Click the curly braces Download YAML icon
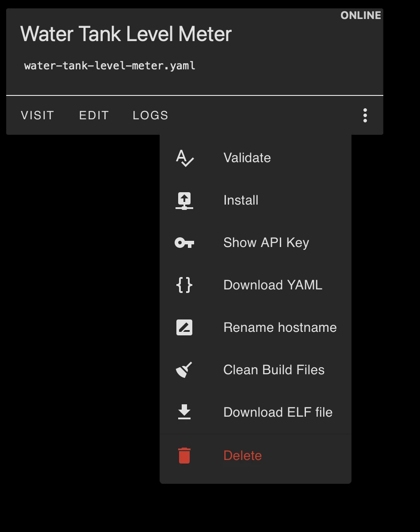The width and height of the screenshot is (420, 532). (185, 285)
